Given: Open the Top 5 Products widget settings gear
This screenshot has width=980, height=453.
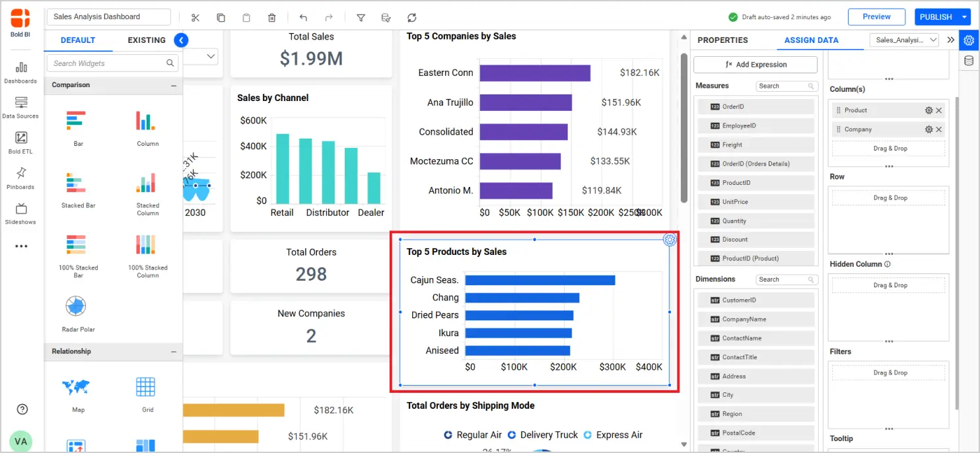Looking at the screenshot, I should 670,239.
